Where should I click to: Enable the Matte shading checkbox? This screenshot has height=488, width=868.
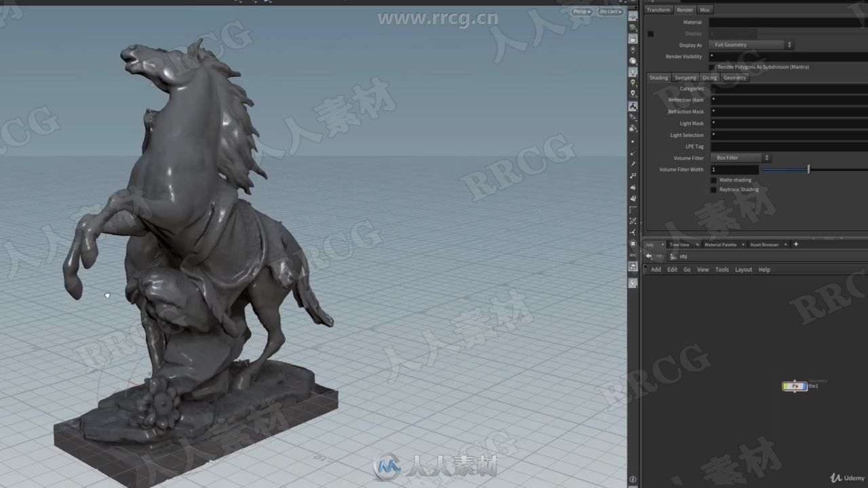tap(713, 180)
